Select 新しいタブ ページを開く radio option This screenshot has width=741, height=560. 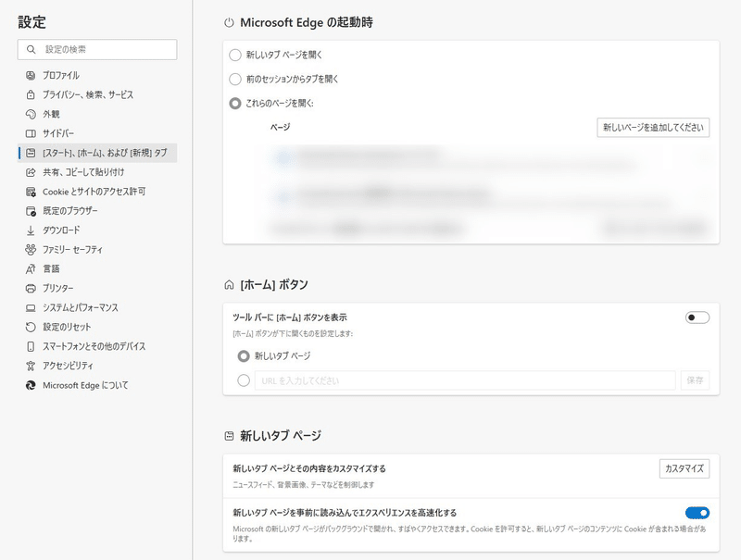click(235, 55)
